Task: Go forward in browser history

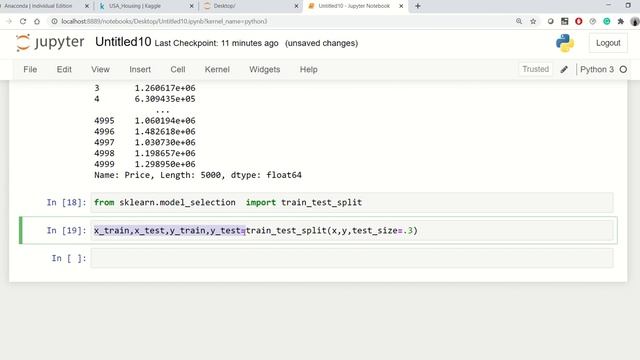Action: click(x=9, y=21)
